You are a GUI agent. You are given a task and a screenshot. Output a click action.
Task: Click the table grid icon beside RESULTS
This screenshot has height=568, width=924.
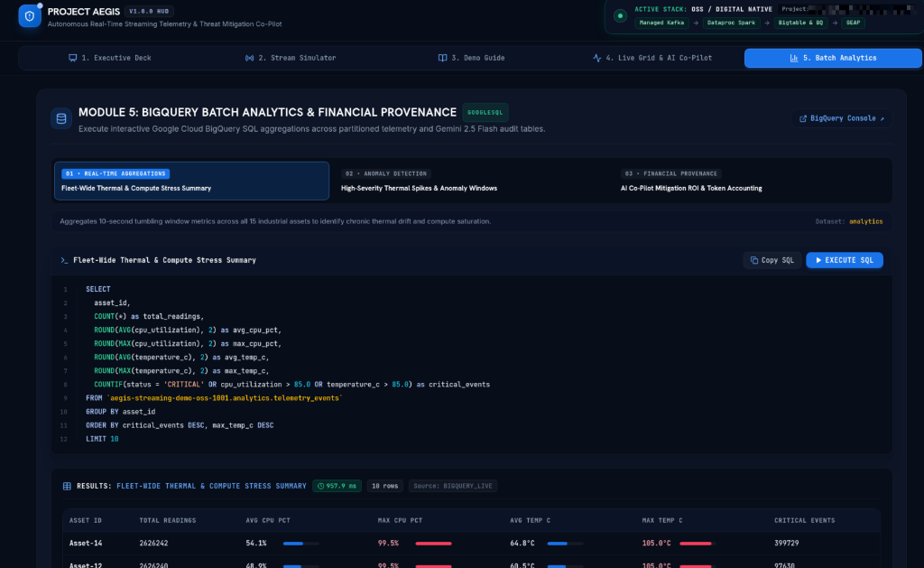pyautogui.click(x=67, y=486)
